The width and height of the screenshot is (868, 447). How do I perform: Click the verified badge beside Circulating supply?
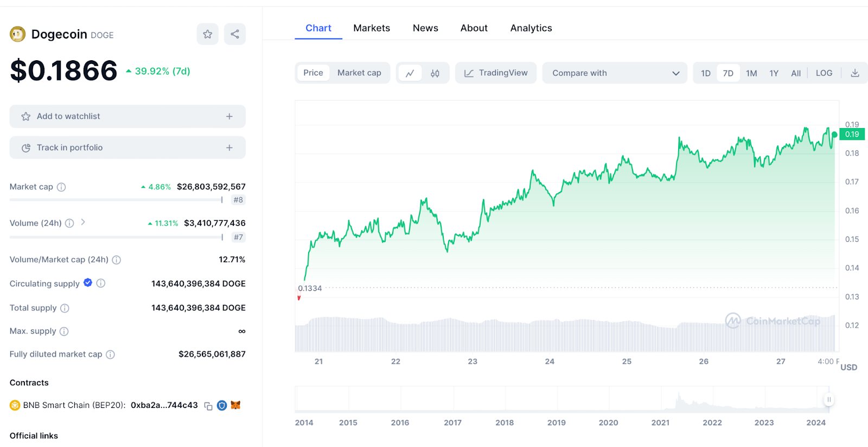(88, 283)
